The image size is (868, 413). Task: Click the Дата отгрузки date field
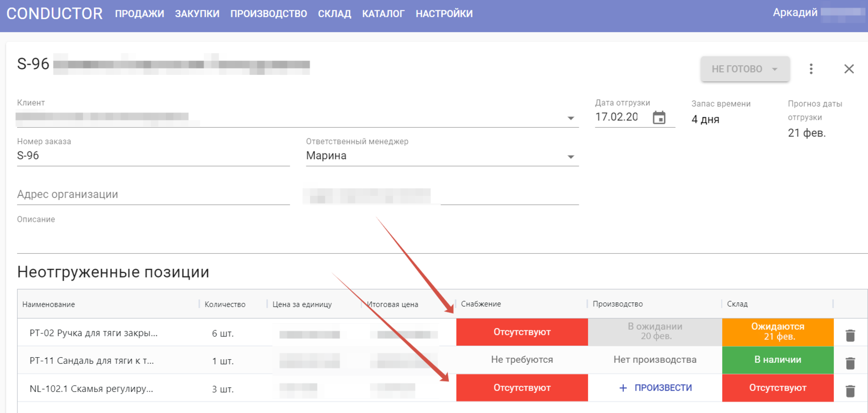(617, 117)
